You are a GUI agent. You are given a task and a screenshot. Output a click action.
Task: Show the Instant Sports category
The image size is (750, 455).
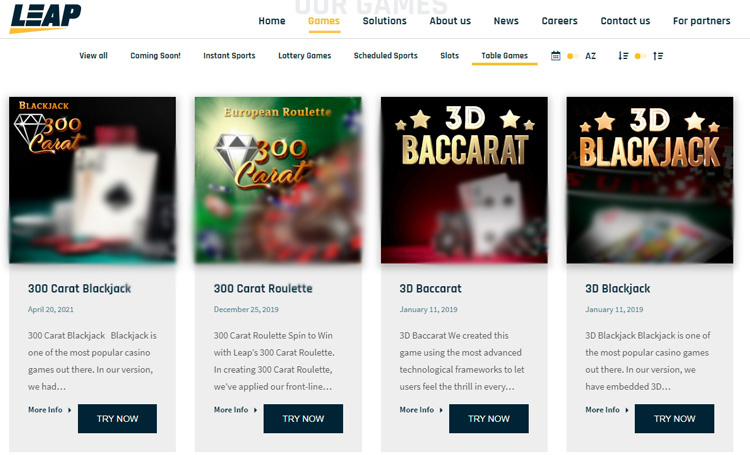pos(229,55)
